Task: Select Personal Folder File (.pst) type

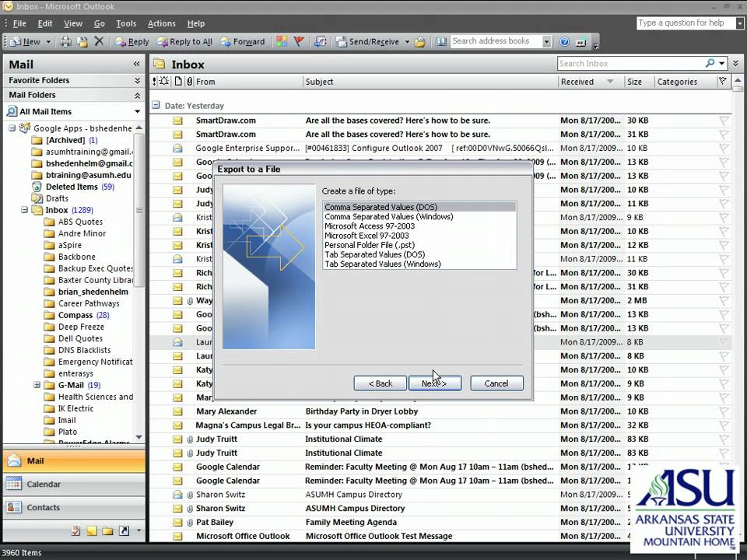Action: point(419,245)
